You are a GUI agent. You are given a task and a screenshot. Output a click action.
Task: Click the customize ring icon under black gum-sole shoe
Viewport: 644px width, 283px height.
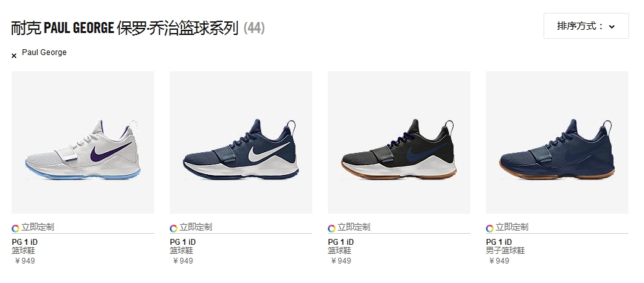pos(332,228)
